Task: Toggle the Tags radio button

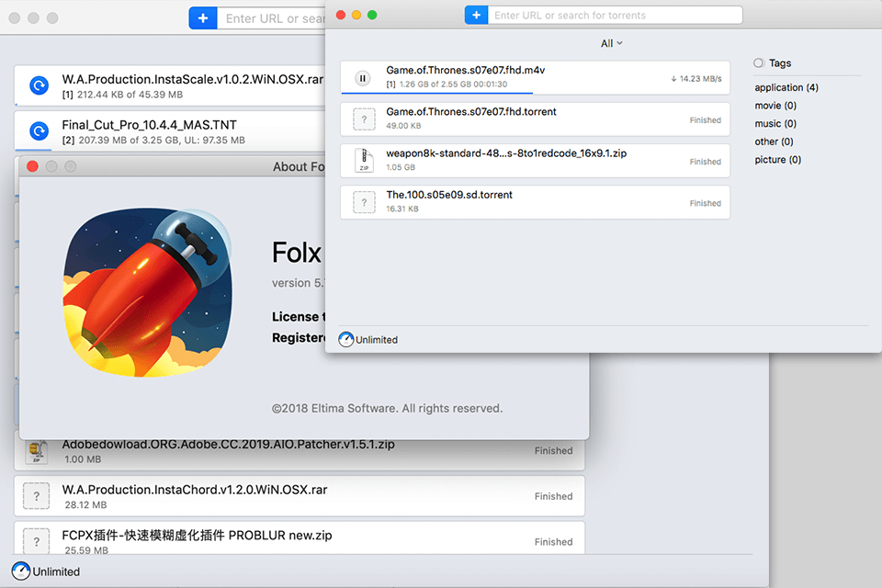Action: click(x=759, y=63)
